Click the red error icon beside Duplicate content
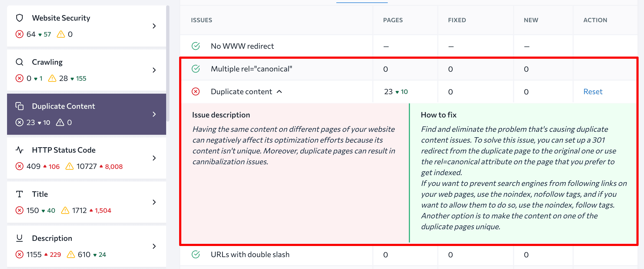Screen dimensions: 644x269 (x=196, y=91)
